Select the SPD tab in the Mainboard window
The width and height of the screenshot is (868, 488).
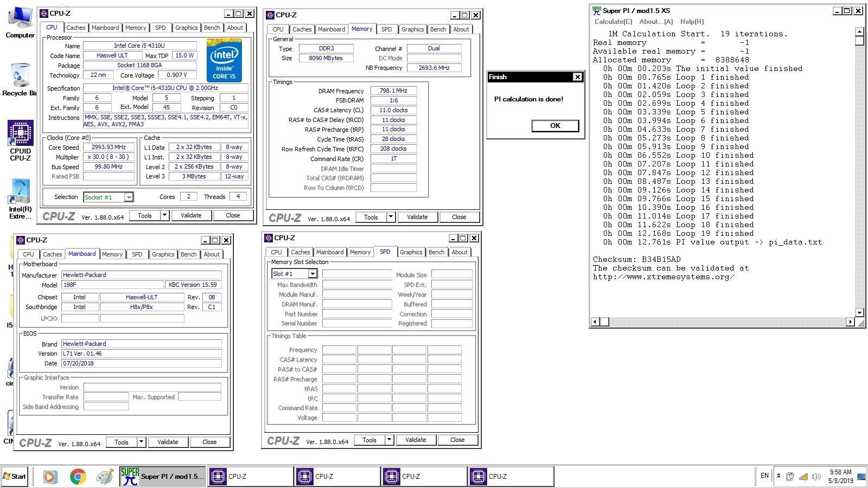click(x=137, y=254)
